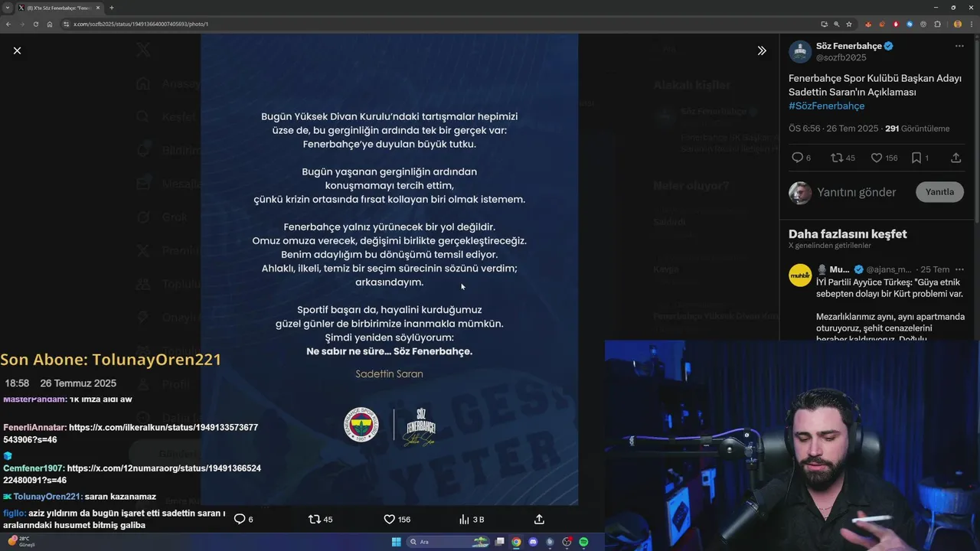Image resolution: width=980 pixels, height=551 pixels.
Task: Open Söz Fenerbahçe profile avatar
Action: pos(800,51)
